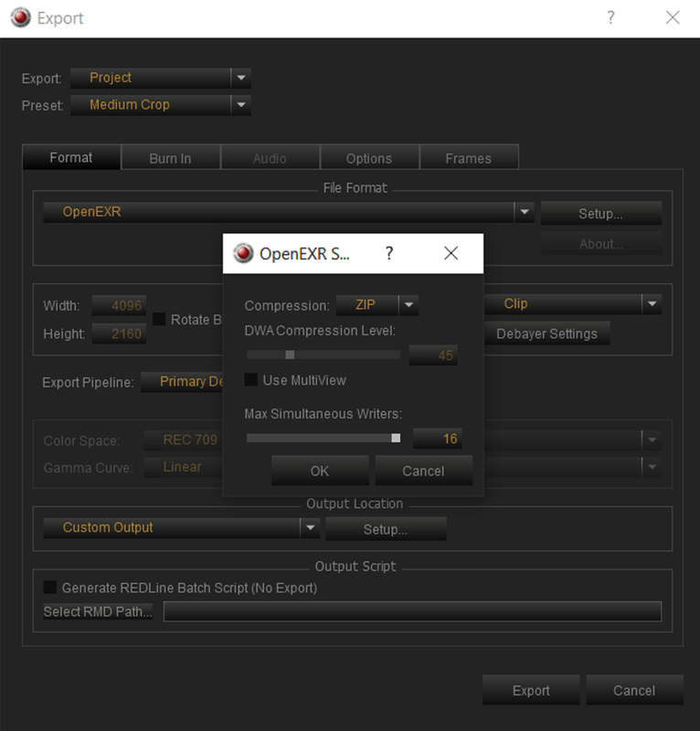Click the red REDCINE icon in Export title bar

click(x=20, y=17)
